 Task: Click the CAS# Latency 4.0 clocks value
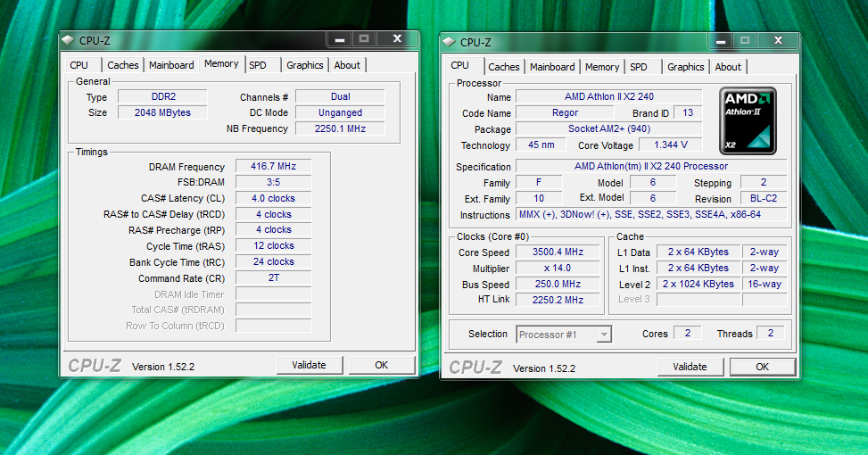(x=274, y=198)
